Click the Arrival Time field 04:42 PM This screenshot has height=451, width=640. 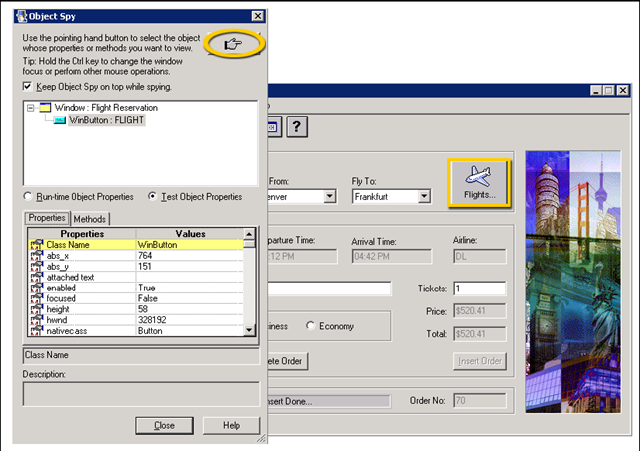(x=391, y=257)
